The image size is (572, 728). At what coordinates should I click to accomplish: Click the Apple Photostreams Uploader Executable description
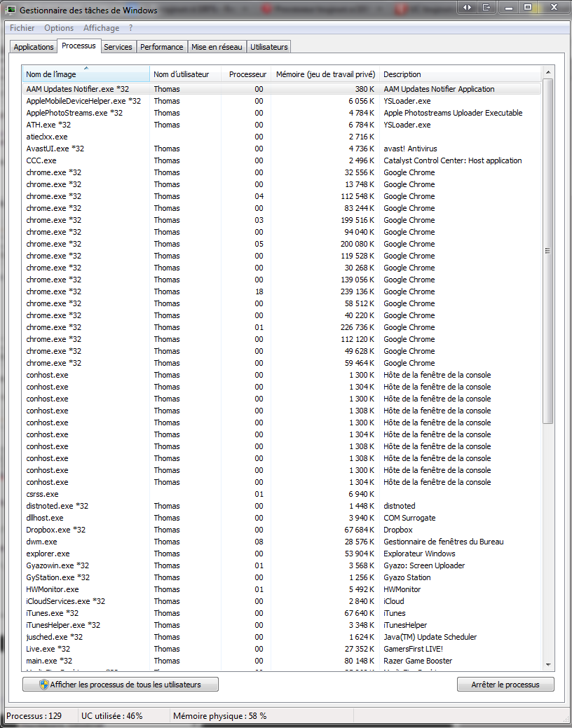(453, 113)
